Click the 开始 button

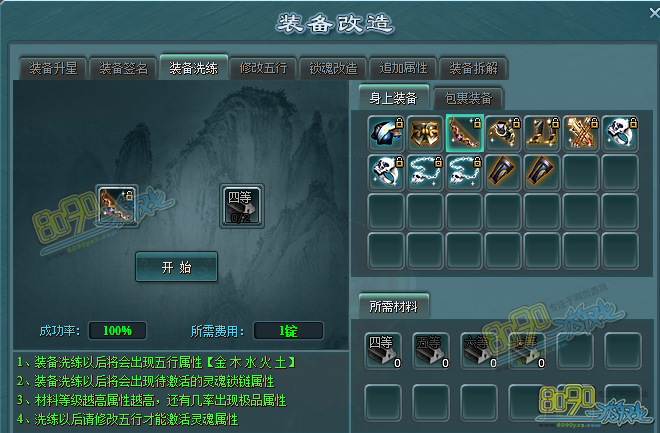pyautogui.click(x=176, y=267)
